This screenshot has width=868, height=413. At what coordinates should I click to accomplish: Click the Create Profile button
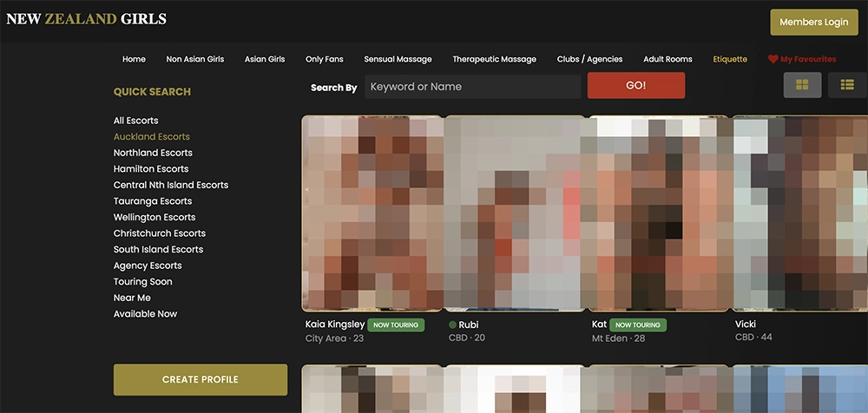point(200,379)
